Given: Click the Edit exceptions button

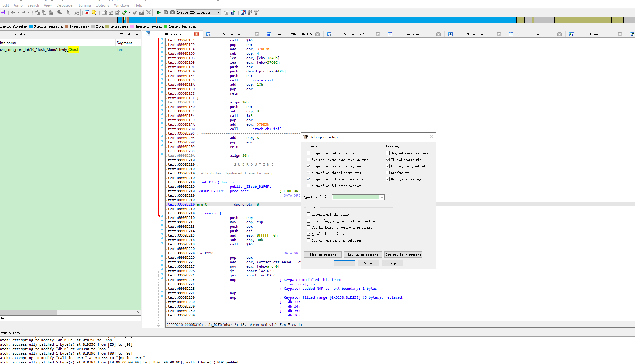Looking at the screenshot, I should [x=323, y=255].
